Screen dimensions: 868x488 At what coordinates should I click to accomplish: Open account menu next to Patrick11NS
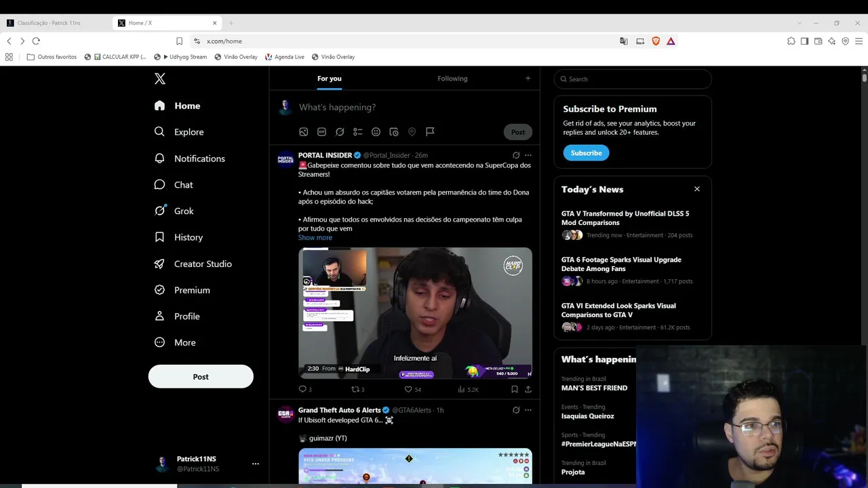point(256,464)
